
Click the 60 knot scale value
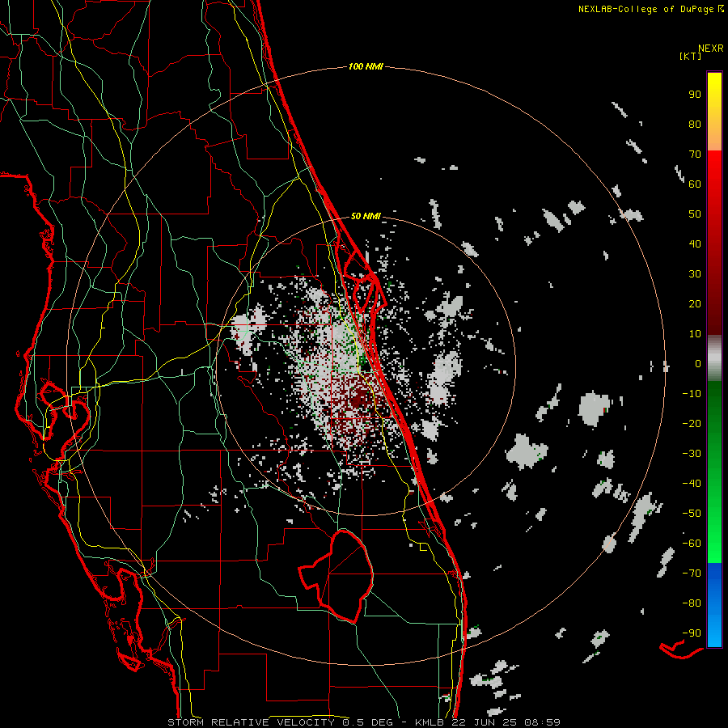pos(695,184)
